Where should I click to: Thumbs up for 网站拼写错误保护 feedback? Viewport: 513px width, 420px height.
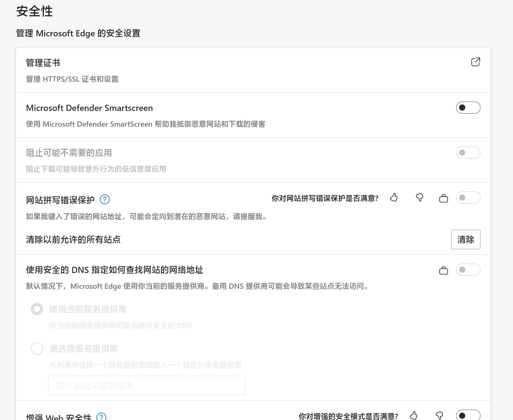394,198
